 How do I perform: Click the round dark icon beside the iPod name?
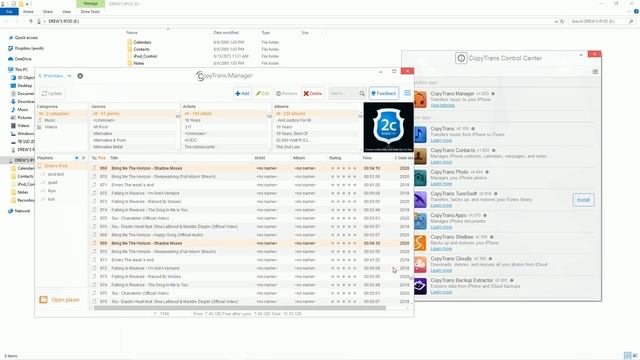pos(80,76)
